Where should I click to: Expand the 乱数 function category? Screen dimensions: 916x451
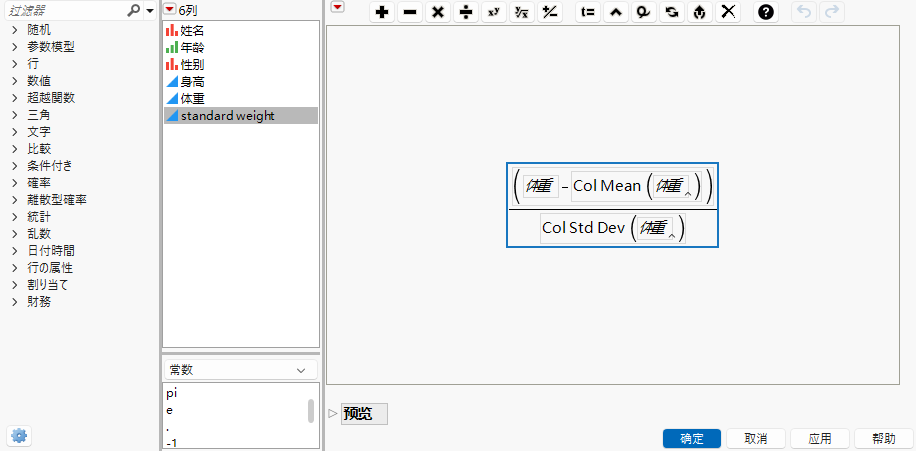[x=15, y=234]
